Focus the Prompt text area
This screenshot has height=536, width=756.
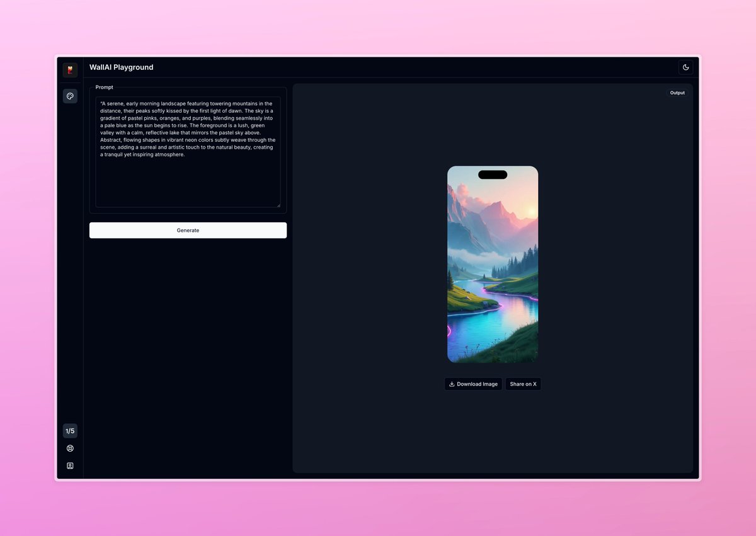[188, 152]
